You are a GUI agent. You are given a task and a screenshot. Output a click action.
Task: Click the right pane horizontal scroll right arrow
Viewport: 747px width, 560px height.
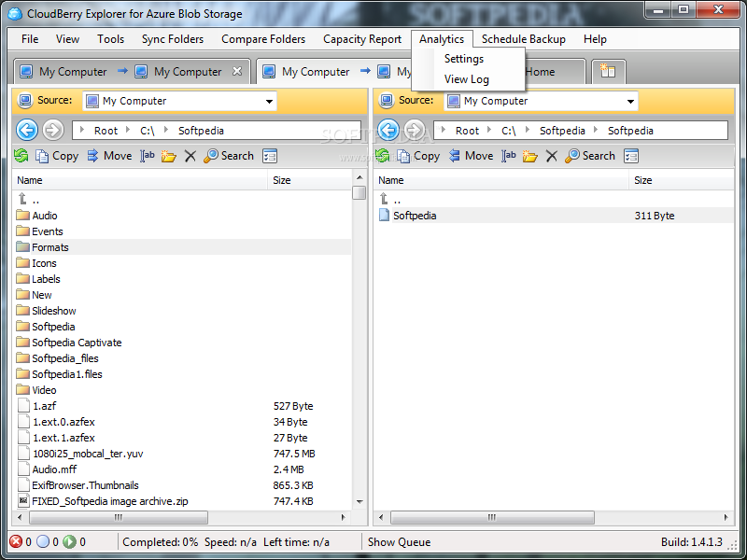coord(726,517)
